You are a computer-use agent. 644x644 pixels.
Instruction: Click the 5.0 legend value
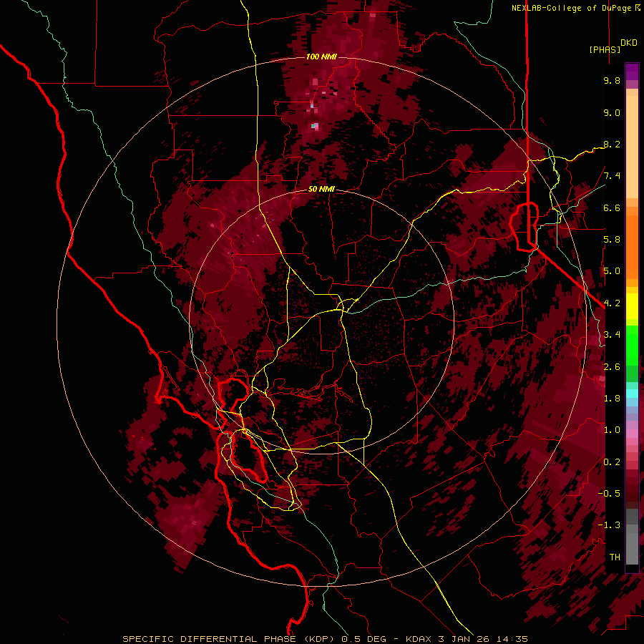tap(612, 271)
